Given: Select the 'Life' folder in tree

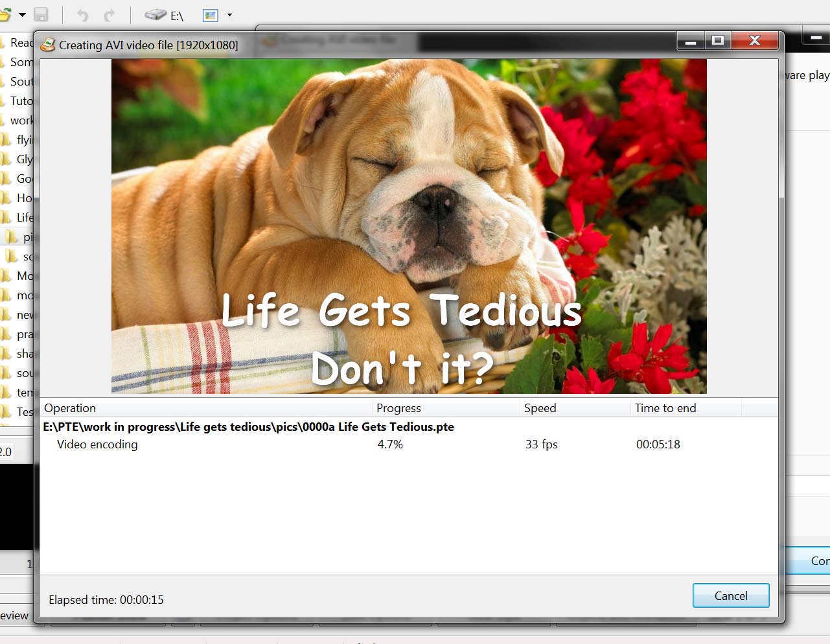Looking at the screenshot, I should [24, 218].
